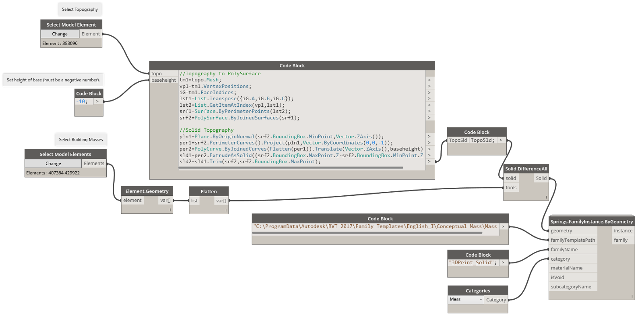Viewport: 644px width, 317px height.
Task: Click output port of the -10 Code Block
Action: click(x=98, y=102)
